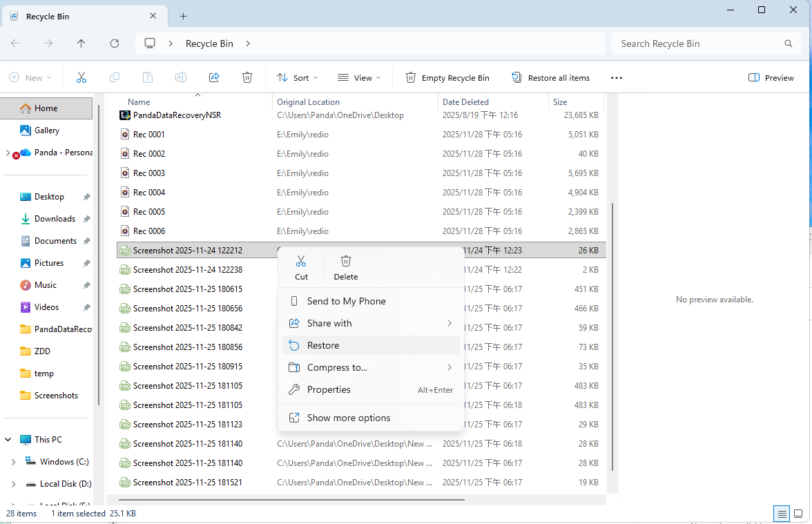Select the Cut icon in the toolbar
The width and height of the screenshot is (812, 524).
coord(81,77)
